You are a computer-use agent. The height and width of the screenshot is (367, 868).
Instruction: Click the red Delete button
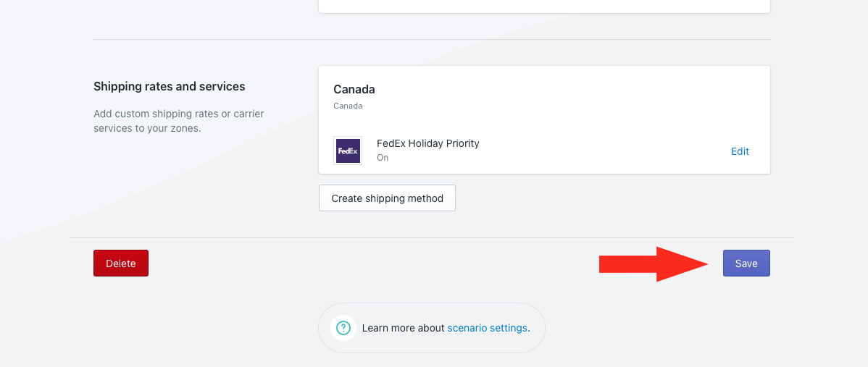[121, 263]
